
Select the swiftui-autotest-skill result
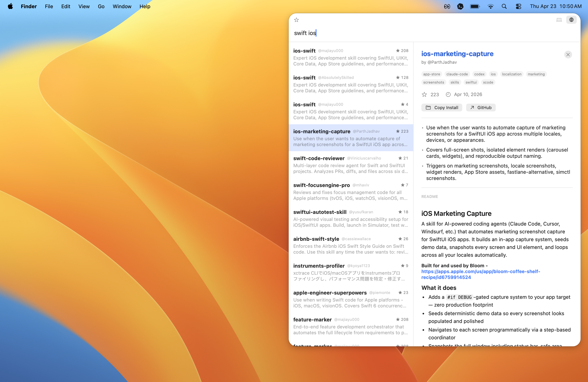pyautogui.click(x=351, y=218)
